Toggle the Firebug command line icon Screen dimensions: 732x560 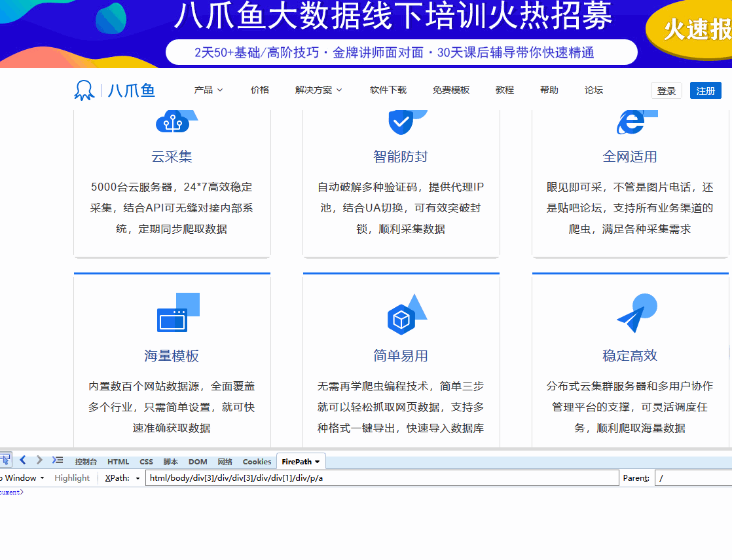pos(58,460)
